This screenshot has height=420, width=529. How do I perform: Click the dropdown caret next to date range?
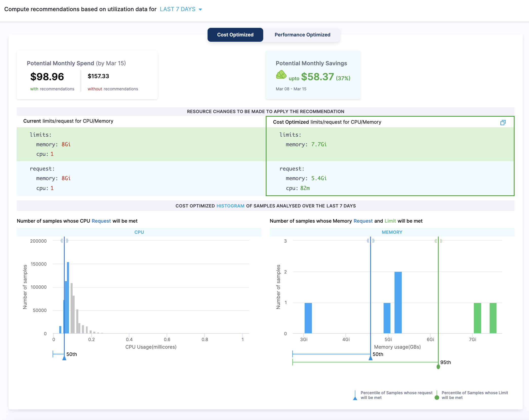tap(200, 10)
